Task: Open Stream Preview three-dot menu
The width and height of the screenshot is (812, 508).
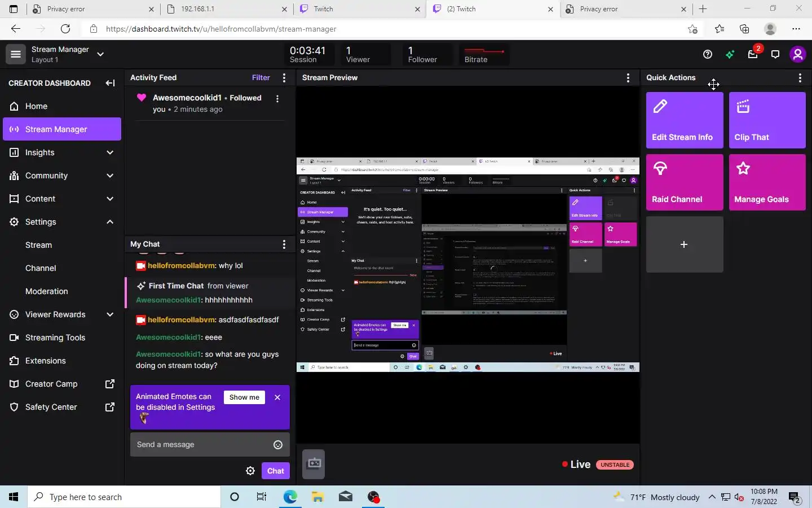Action: tap(628, 78)
